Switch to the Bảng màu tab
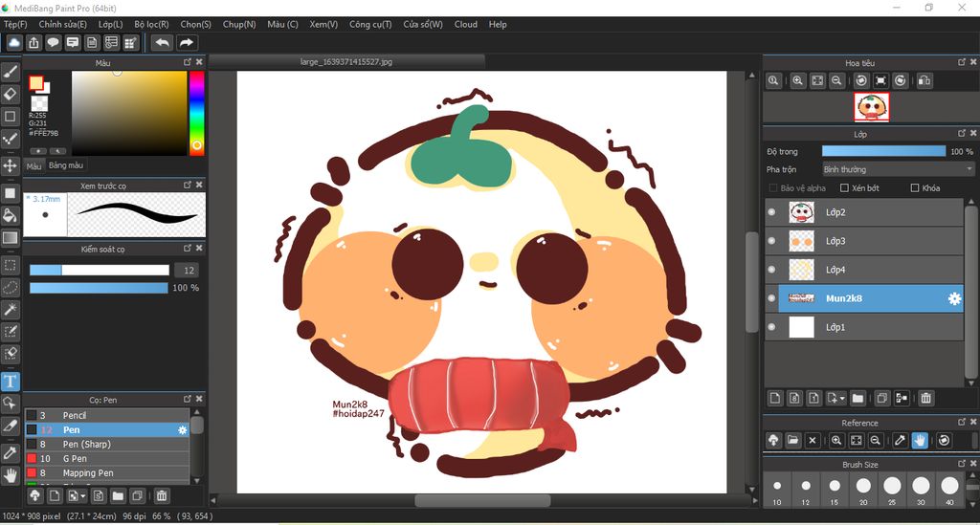Viewport: 980px width, 525px height. click(66, 165)
